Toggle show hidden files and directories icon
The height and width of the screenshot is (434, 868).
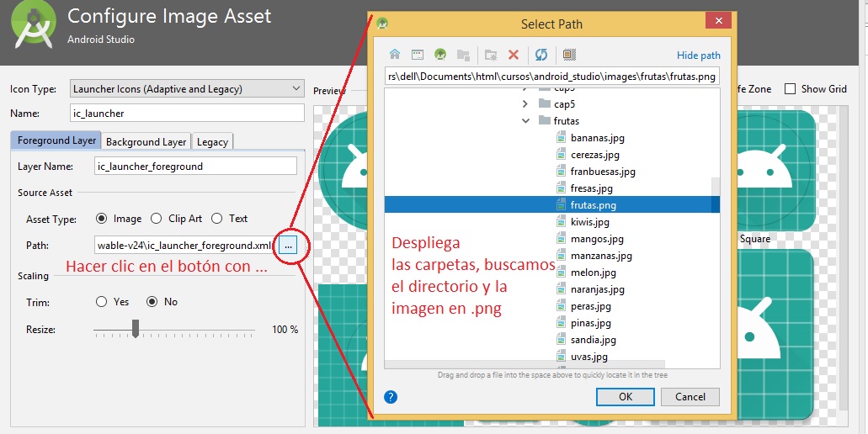click(569, 55)
